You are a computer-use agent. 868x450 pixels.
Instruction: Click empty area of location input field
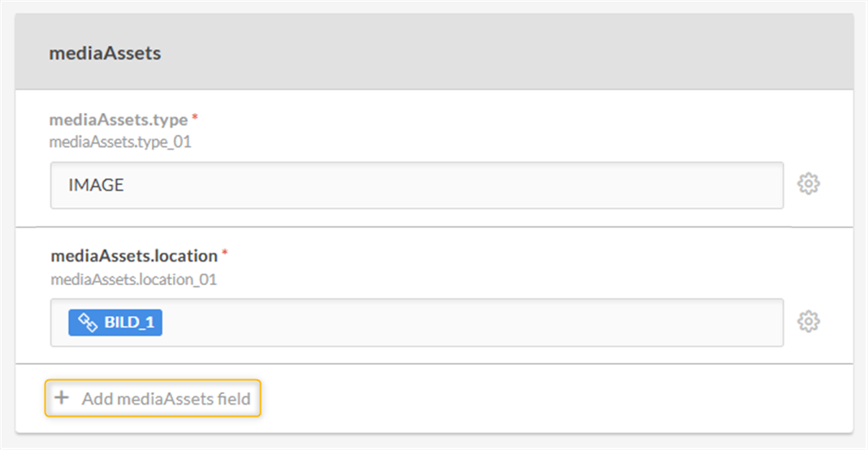pyautogui.click(x=471, y=322)
